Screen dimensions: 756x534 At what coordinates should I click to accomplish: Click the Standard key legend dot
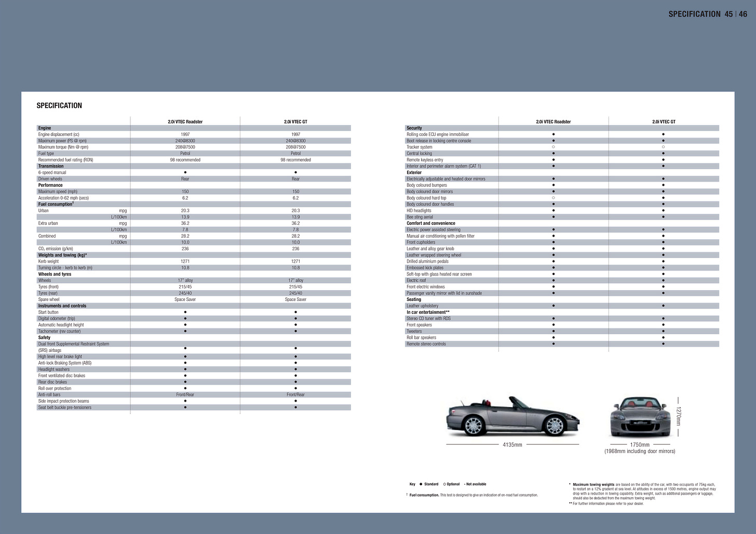coord(421,484)
